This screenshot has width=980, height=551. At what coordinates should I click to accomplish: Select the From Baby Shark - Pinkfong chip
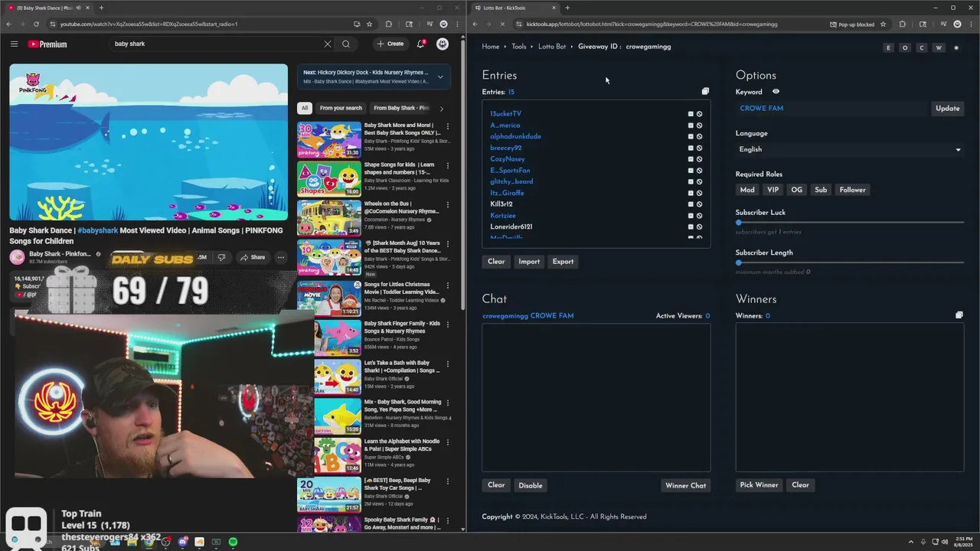point(401,108)
